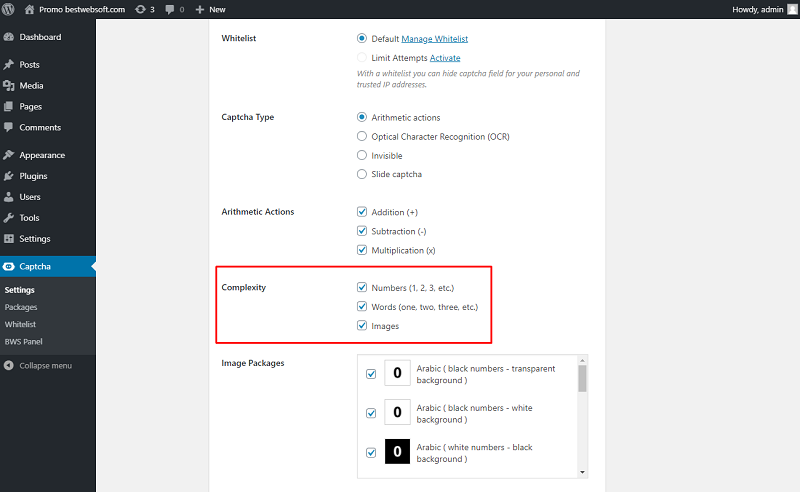Click the updates circular arrows icon
Viewport: 800px width, 492px height.
(x=140, y=9)
